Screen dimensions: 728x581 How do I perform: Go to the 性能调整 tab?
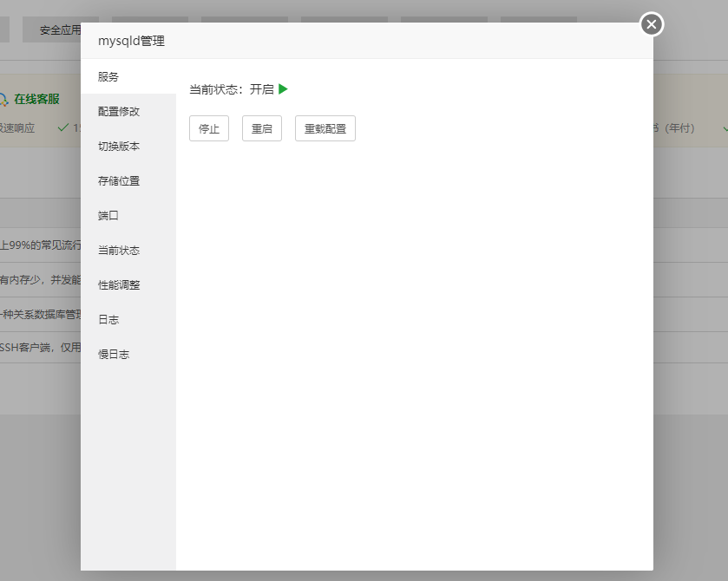tap(128, 285)
